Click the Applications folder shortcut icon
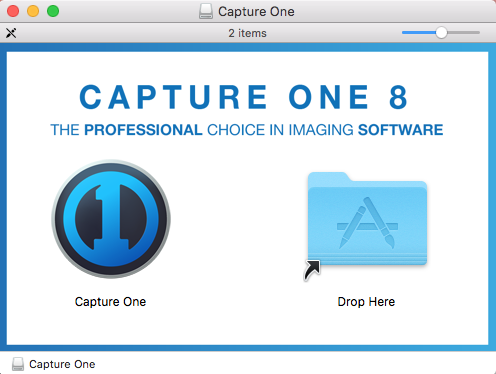The height and width of the screenshot is (374, 496). pyautogui.click(x=367, y=219)
